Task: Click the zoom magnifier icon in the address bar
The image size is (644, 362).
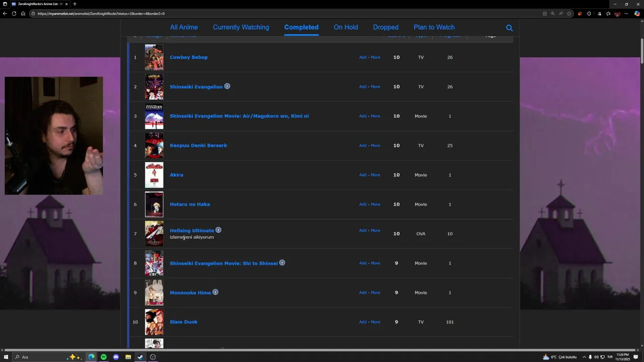Action: click(552, 14)
